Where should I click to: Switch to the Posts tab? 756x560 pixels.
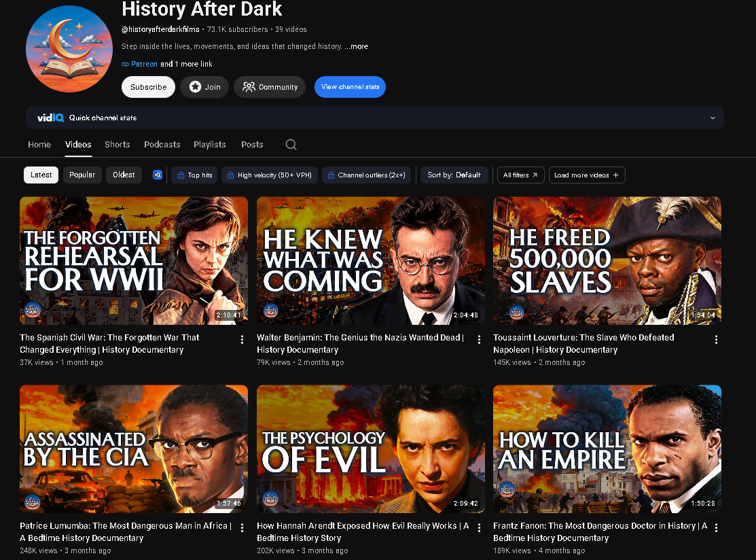(x=252, y=144)
